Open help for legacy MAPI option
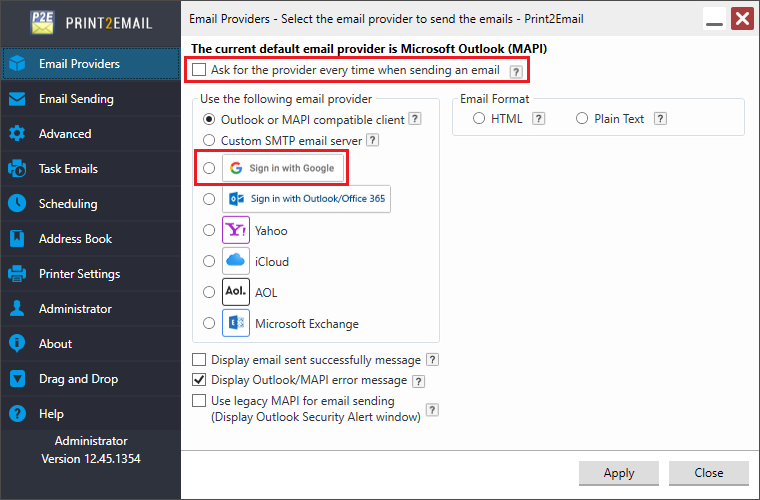This screenshot has width=760, height=500. (x=432, y=410)
